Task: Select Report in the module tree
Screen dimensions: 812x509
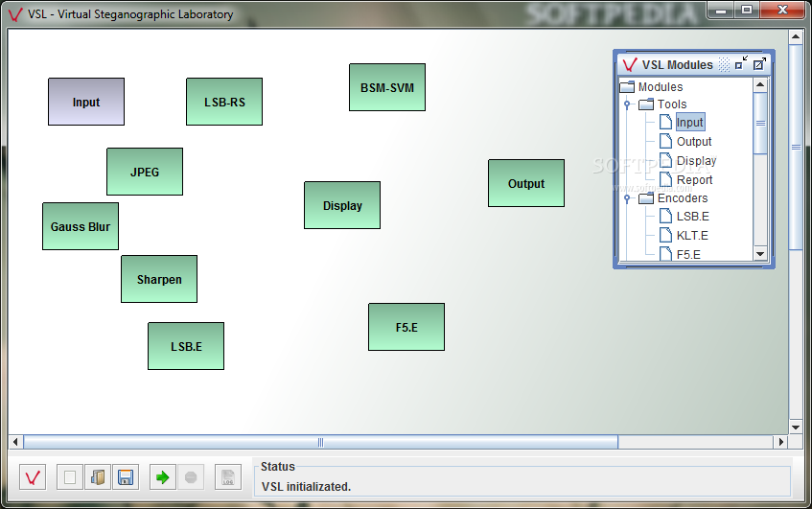Action: [x=694, y=179]
